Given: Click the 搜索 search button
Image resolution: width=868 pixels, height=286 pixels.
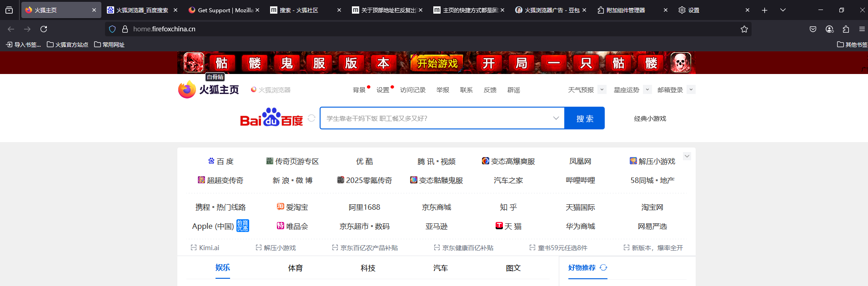Looking at the screenshot, I should (x=585, y=118).
